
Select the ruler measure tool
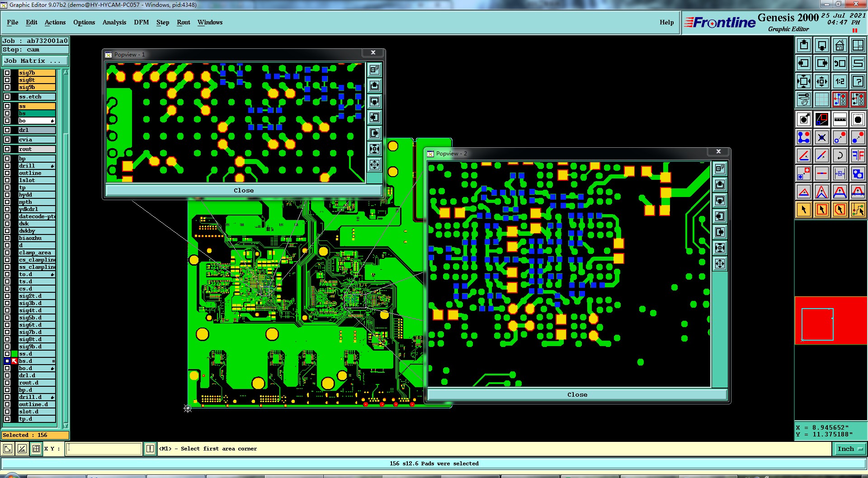tap(840, 120)
